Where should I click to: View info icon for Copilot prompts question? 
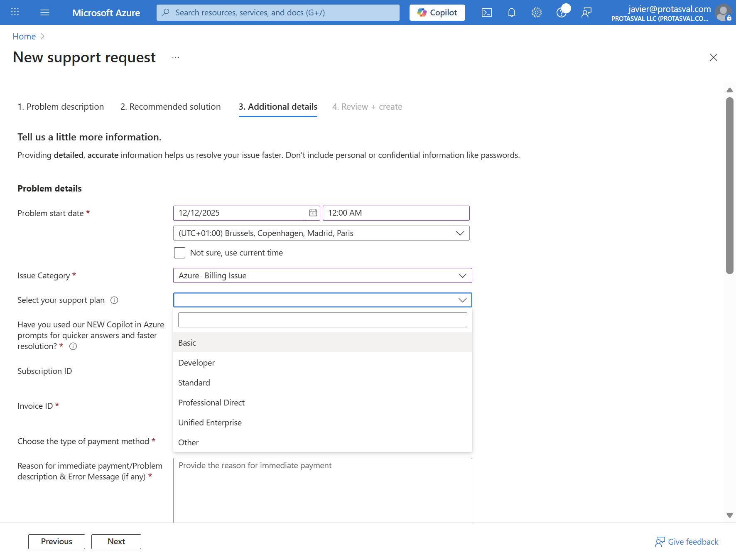(73, 346)
